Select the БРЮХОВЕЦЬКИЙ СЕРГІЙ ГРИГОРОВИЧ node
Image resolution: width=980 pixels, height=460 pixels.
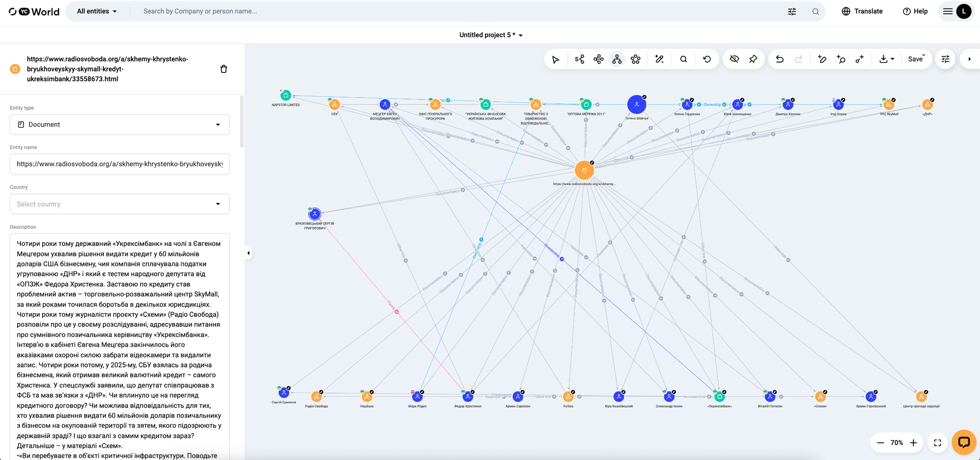[x=315, y=214]
